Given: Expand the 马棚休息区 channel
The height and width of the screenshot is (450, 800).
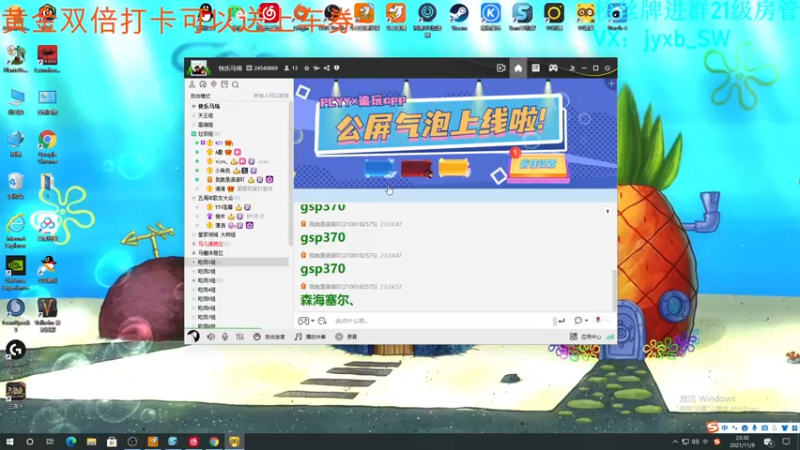Looking at the screenshot, I should tap(194, 253).
